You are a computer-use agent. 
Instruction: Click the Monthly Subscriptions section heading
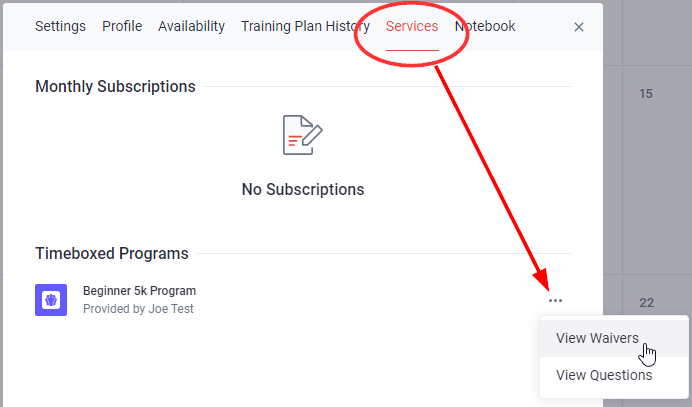pyautogui.click(x=115, y=87)
